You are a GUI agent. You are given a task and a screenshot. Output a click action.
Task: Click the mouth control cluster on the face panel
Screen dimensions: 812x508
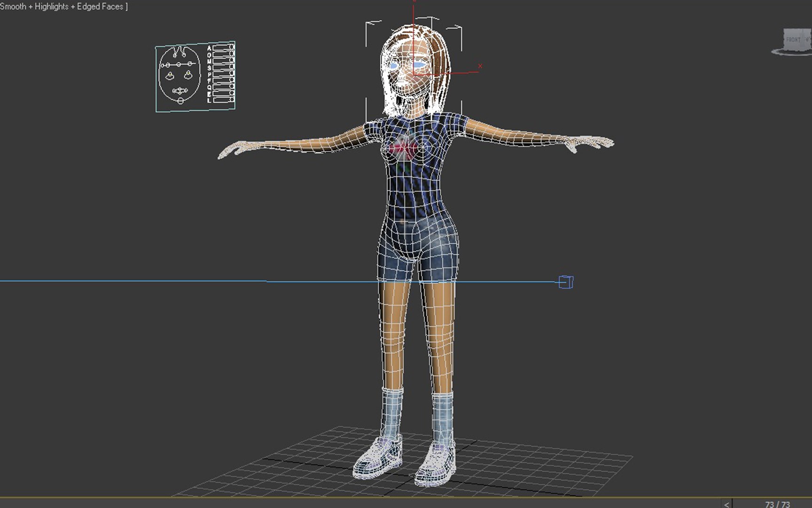[180, 91]
